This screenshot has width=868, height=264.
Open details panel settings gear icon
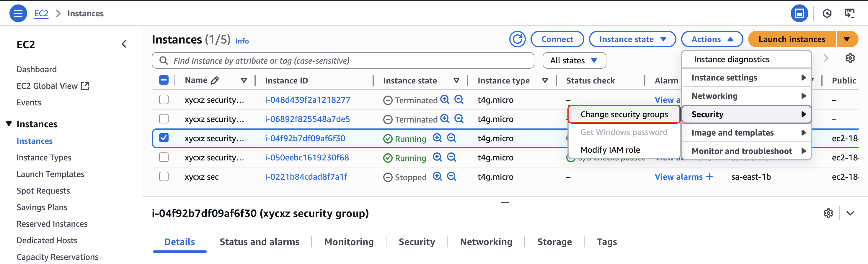pyautogui.click(x=828, y=213)
